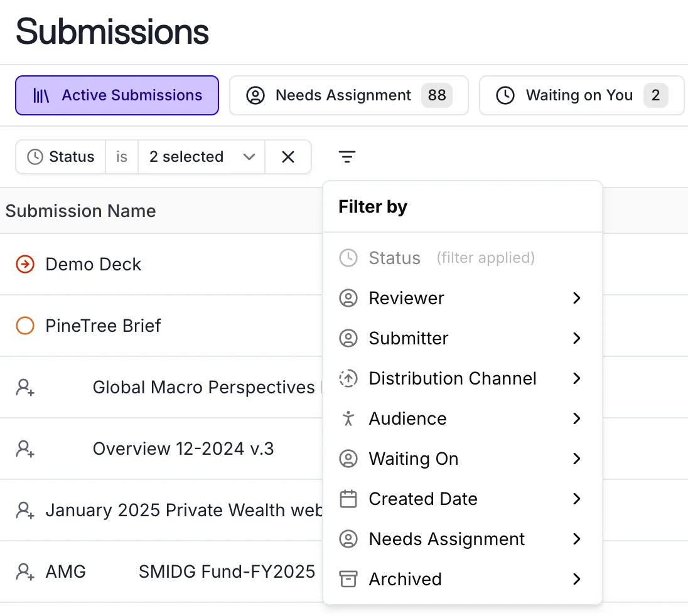Click the Reviewer person icon in filter menu
The width and height of the screenshot is (688, 616).
tap(348, 298)
